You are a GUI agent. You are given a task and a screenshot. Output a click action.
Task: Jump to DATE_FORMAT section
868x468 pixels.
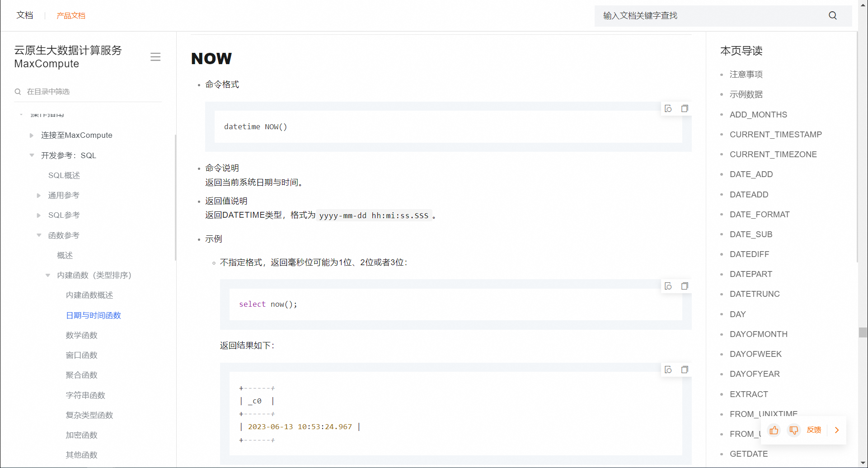pos(760,215)
